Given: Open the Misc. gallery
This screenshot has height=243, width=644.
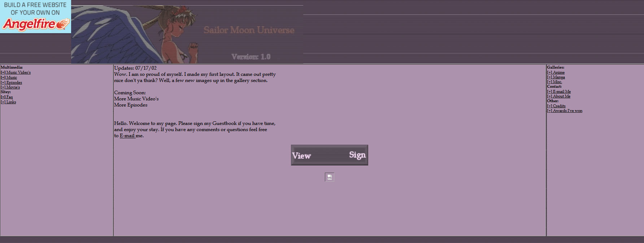Looking at the screenshot, I should coord(554,82).
